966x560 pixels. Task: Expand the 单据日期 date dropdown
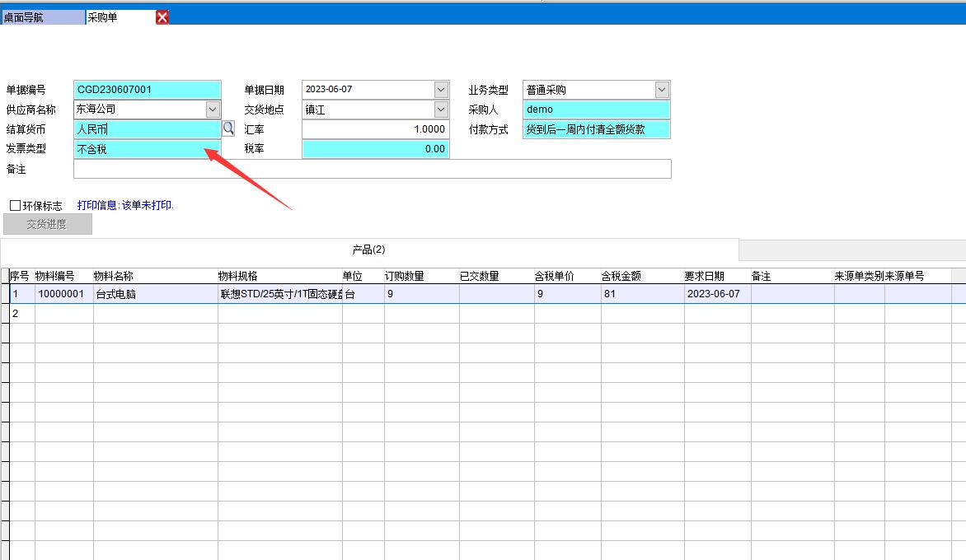[441, 89]
